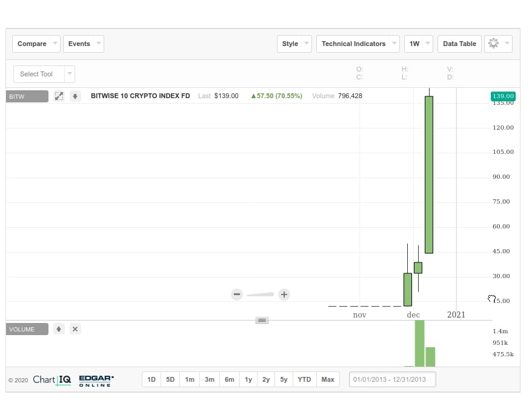Screen dimensions: 532x406
Task: Select the 5D range
Action: 170,379
